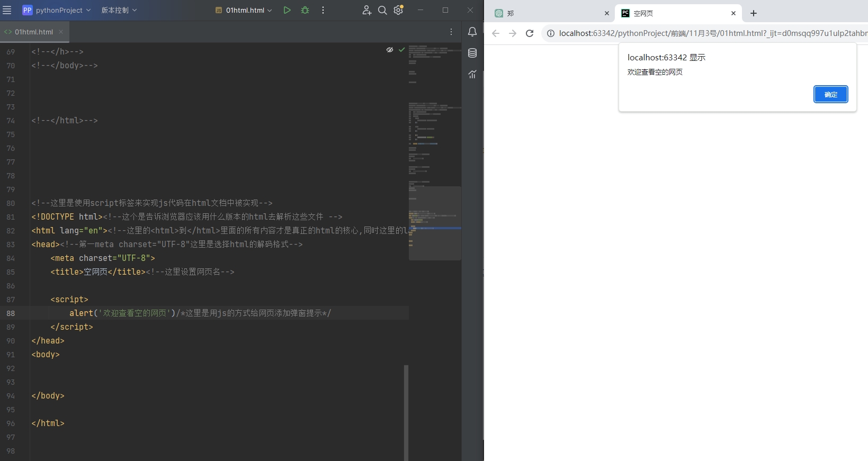
Task: Click the alert( call on line 88
Action: click(83, 313)
